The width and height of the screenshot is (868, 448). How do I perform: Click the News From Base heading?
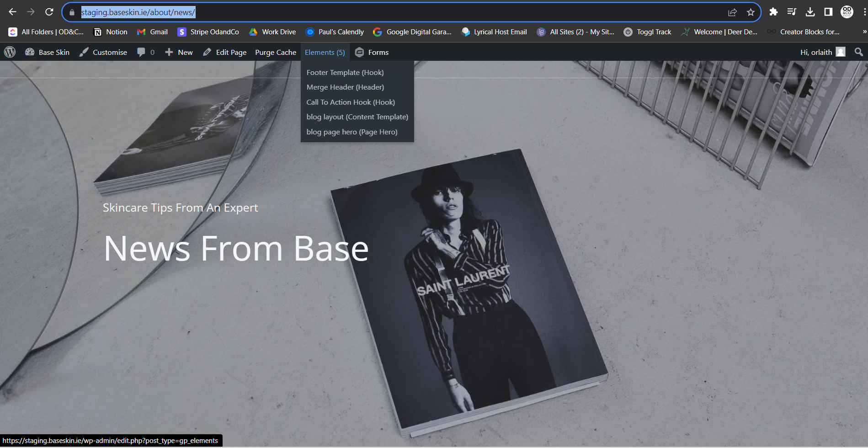[x=236, y=249]
